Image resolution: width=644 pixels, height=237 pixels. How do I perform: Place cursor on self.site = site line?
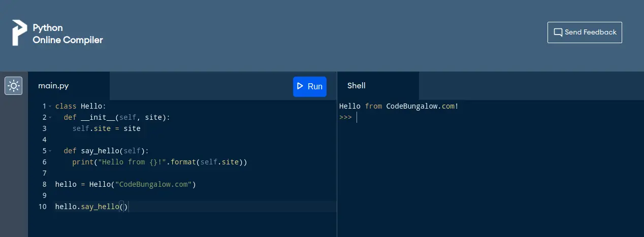pyautogui.click(x=106, y=129)
